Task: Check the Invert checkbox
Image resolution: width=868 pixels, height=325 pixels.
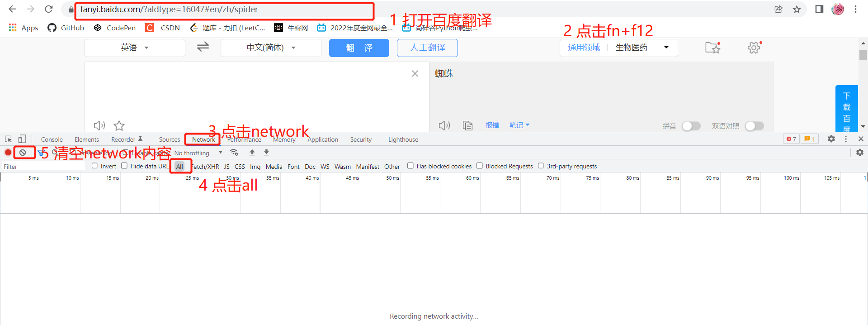Action: 94,166
